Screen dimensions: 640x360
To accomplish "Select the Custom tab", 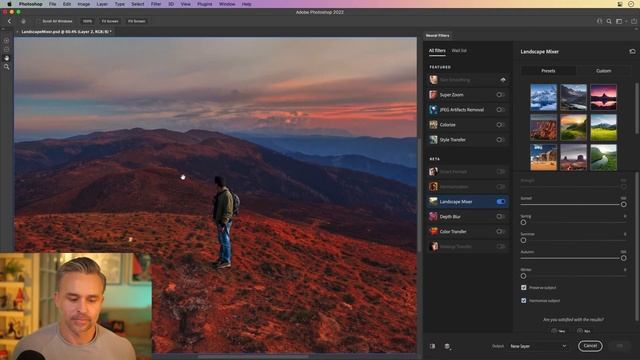I will [x=603, y=71].
